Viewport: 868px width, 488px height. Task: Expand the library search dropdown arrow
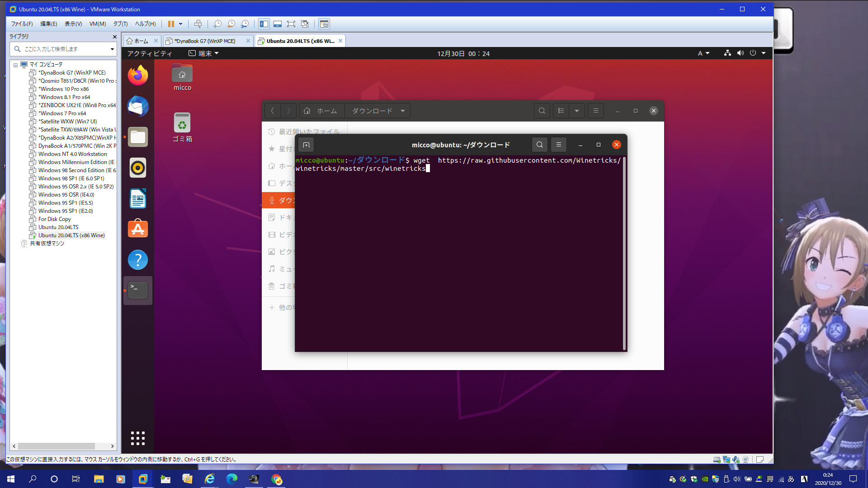point(112,49)
